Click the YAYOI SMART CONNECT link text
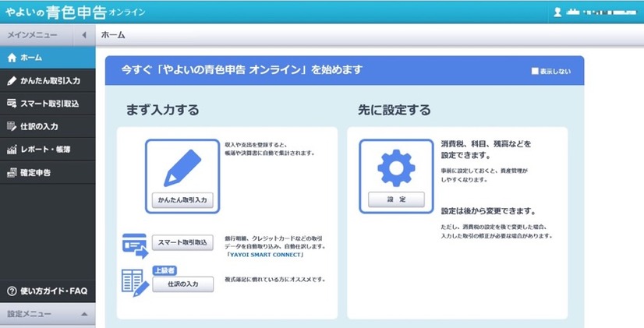 point(266,255)
